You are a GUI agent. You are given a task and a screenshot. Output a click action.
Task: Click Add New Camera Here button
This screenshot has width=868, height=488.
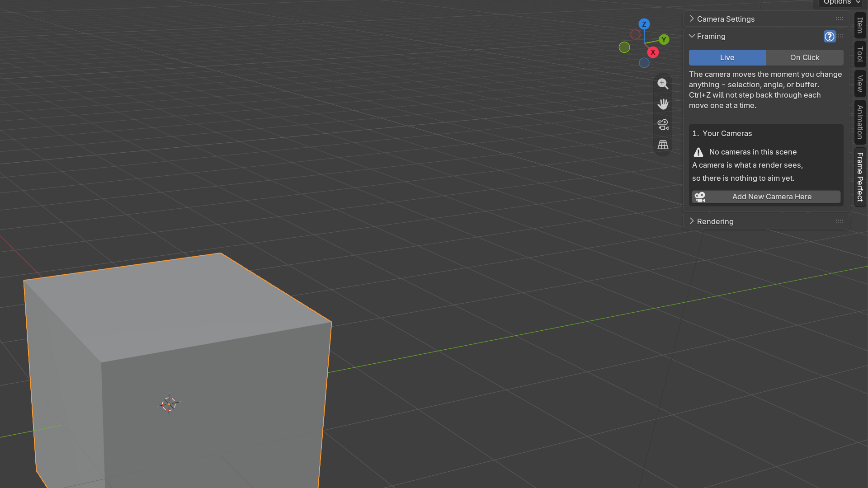[x=766, y=197]
